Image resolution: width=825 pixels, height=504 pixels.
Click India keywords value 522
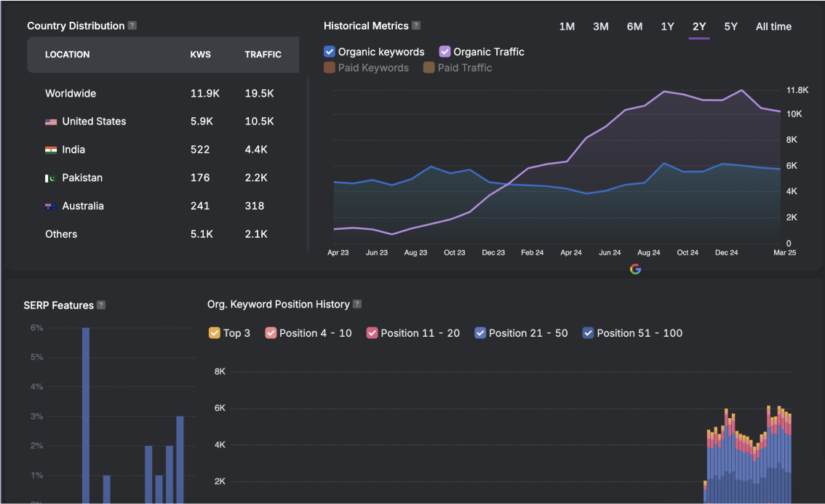pos(200,150)
